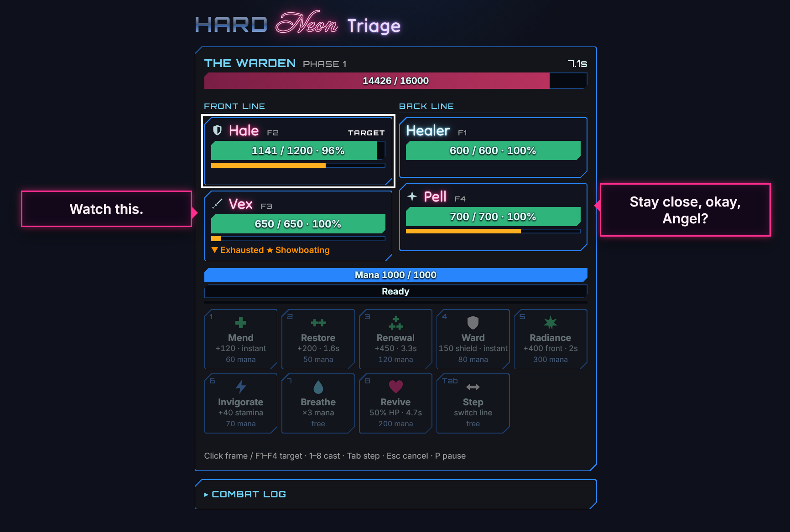Click the BACK LINE heading

426,106
